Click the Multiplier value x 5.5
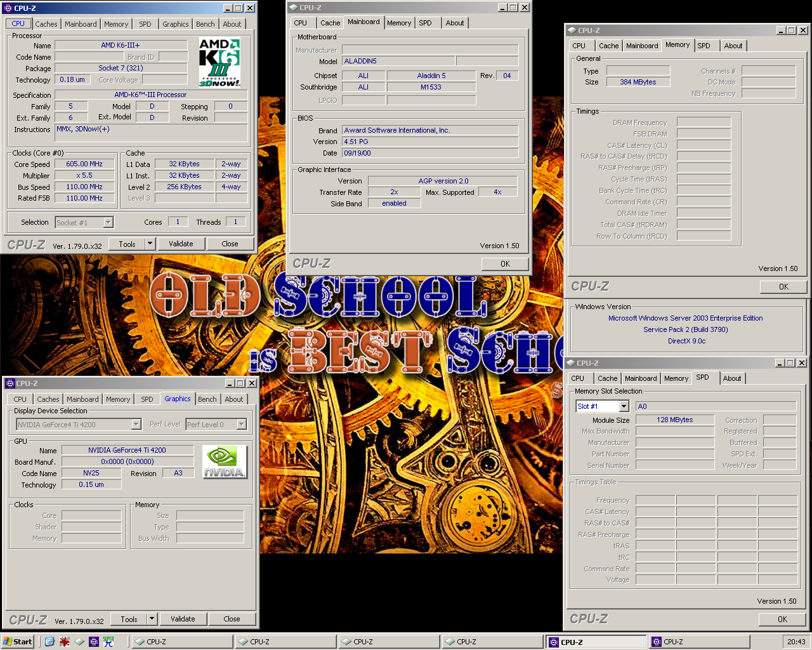 pos(85,175)
